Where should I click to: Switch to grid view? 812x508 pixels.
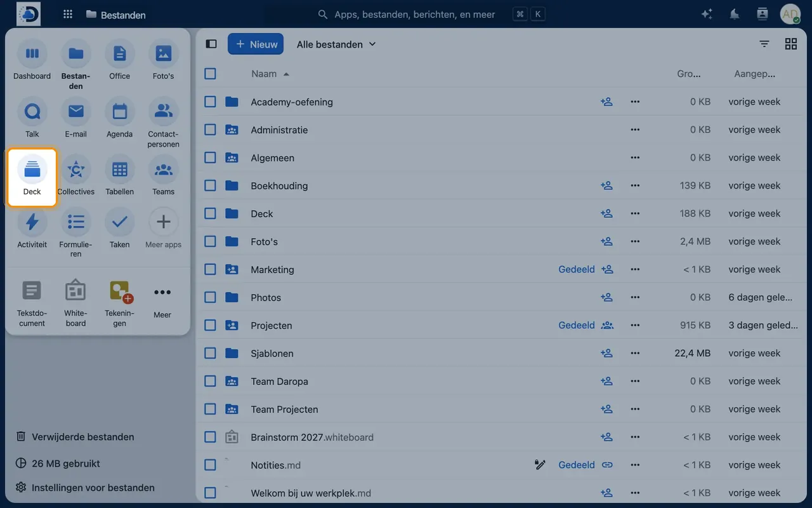790,44
